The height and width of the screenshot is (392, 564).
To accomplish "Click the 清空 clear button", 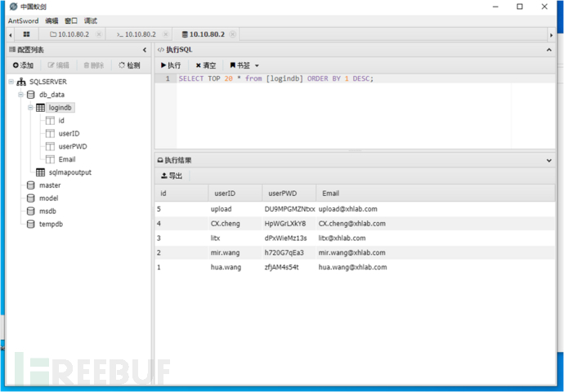I will (x=206, y=65).
